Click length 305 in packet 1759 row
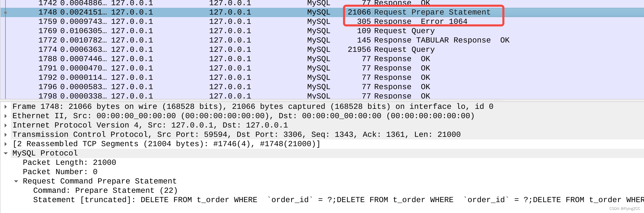 point(364,22)
